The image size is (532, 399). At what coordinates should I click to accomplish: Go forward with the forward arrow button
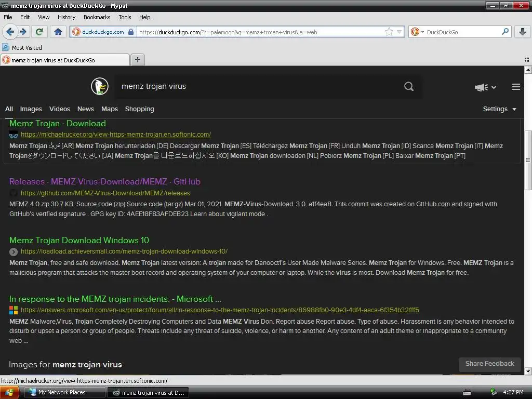tap(23, 32)
